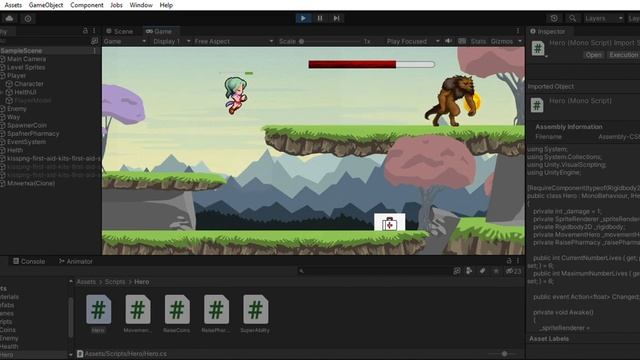Open the Layers dropdown

point(603,18)
